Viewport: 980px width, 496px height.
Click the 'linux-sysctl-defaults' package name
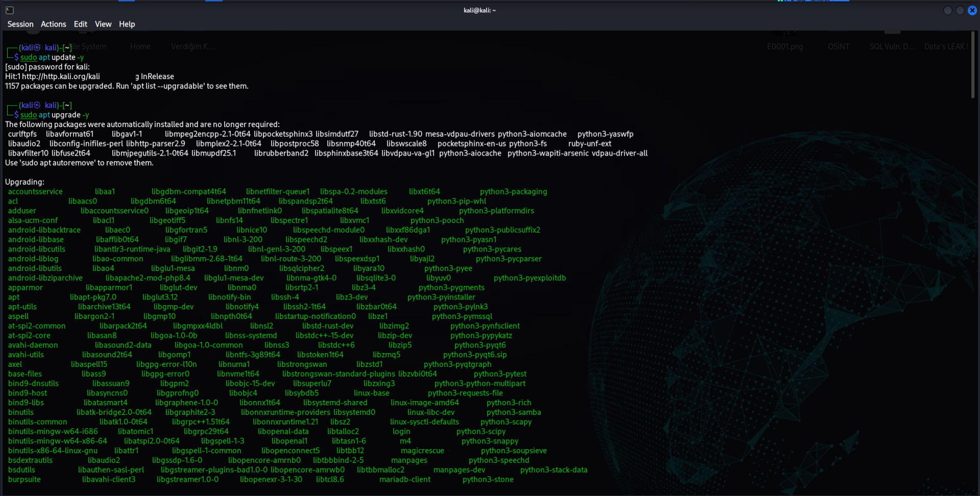tap(424, 421)
